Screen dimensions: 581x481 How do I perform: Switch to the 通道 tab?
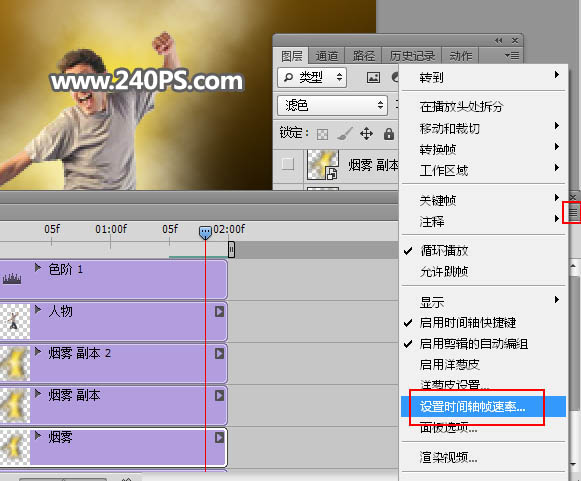326,56
